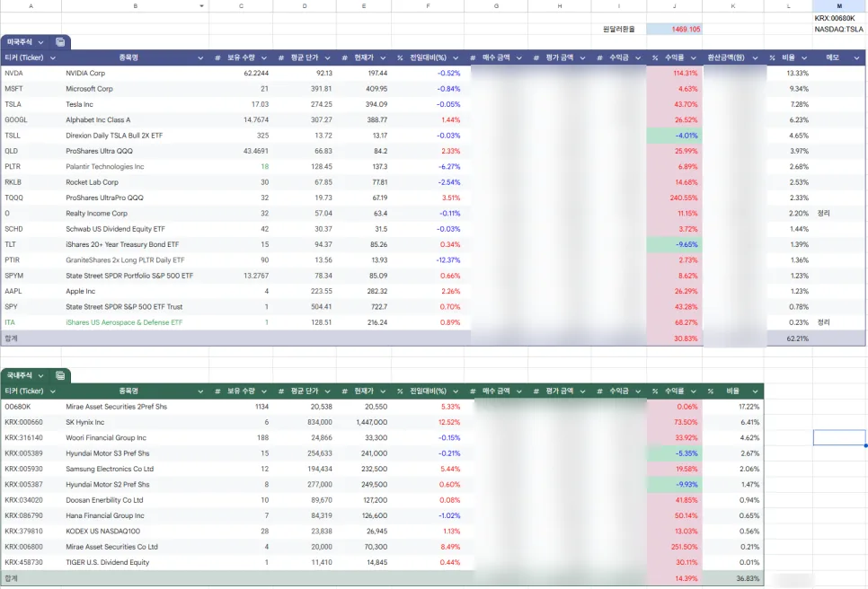Open 수익률 column dropdown in 미국주식 table

694,58
